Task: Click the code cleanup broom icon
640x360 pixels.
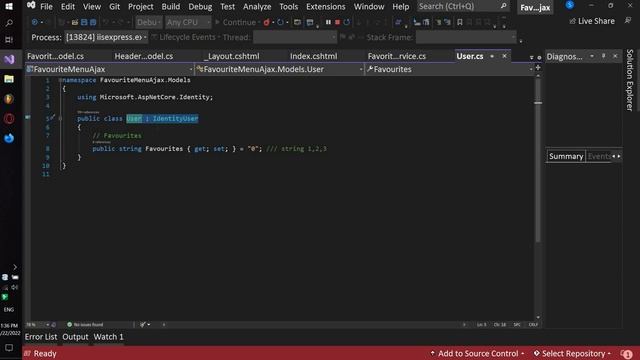Action: point(143,324)
